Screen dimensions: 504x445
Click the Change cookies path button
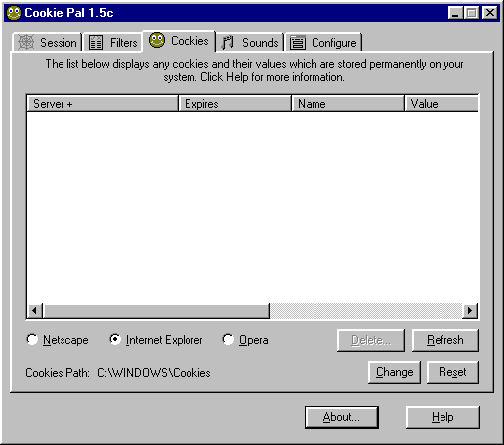394,372
